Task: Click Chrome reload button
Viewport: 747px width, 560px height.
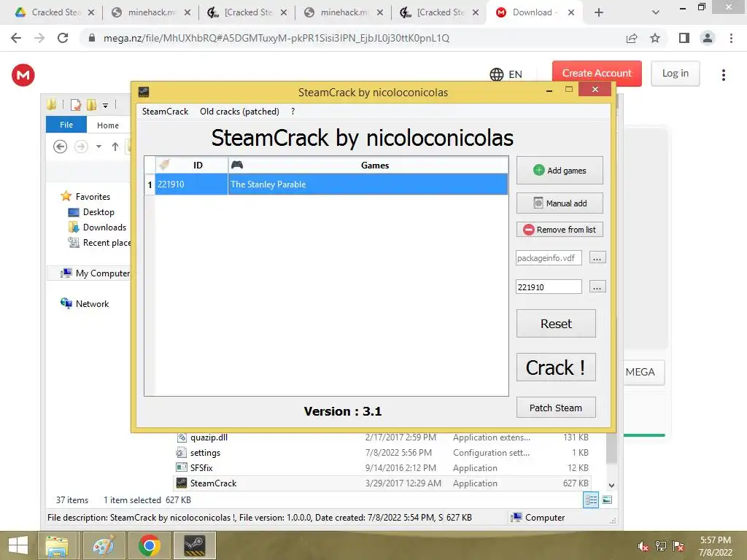Action: [63, 38]
